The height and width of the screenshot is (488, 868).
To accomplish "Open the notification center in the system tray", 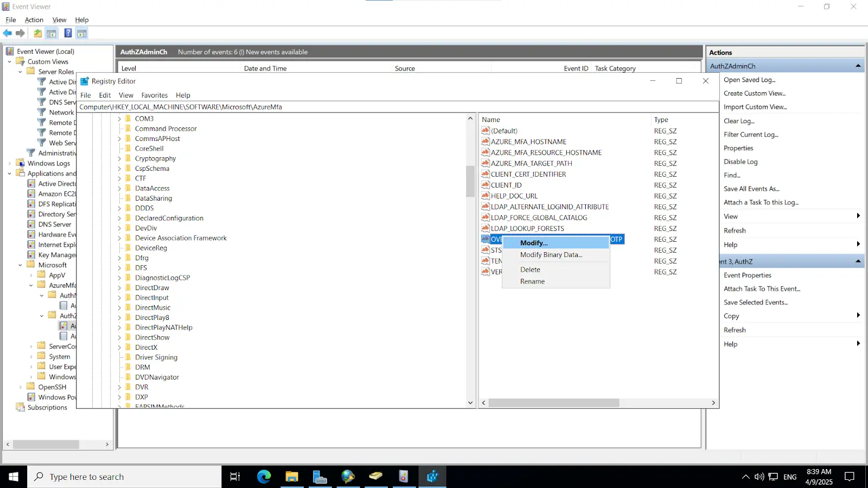I will tap(849, 477).
